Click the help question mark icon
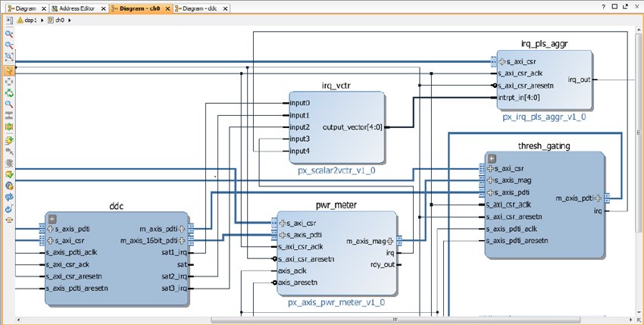This screenshot has height=325, width=644. click(x=604, y=7)
